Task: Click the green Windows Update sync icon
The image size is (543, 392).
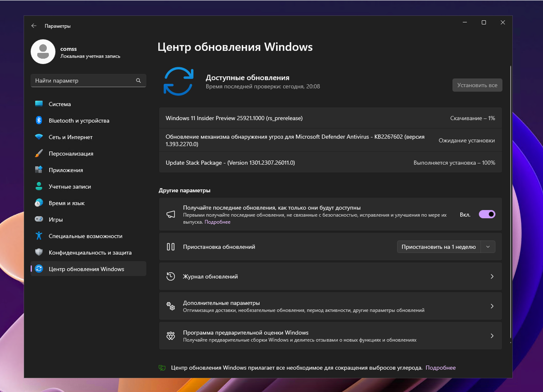Action: tap(178, 81)
